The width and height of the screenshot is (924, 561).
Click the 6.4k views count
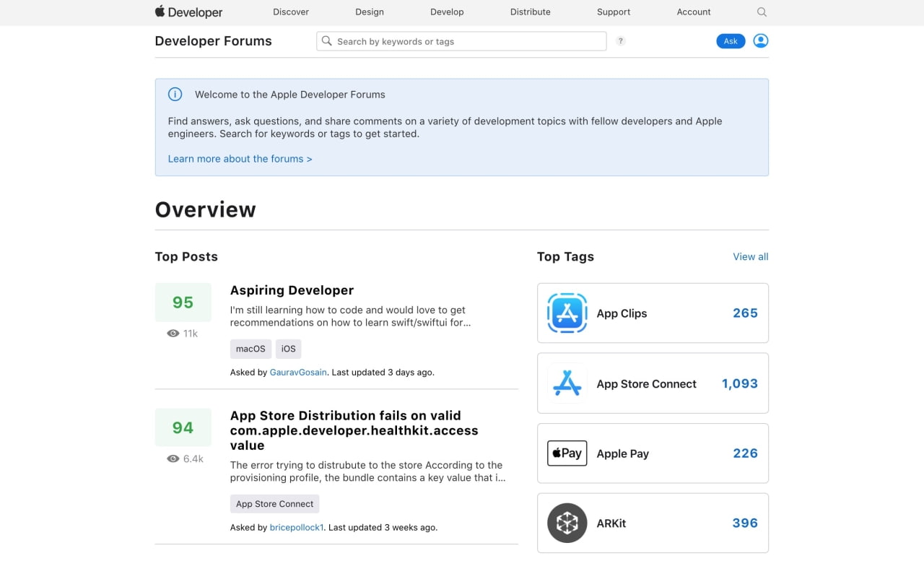[x=193, y=458]
